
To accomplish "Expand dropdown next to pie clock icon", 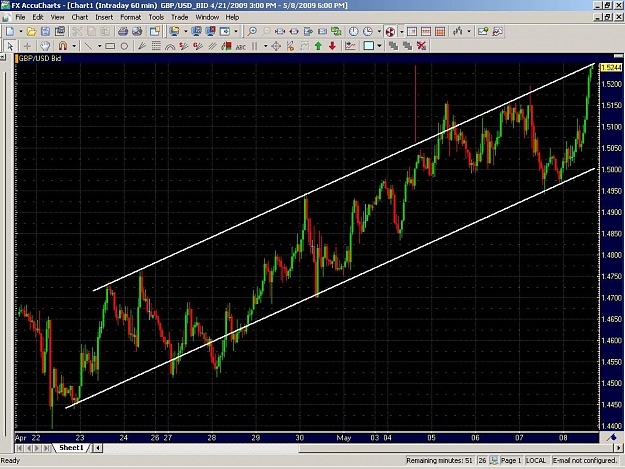I will [x=379, y=31].
